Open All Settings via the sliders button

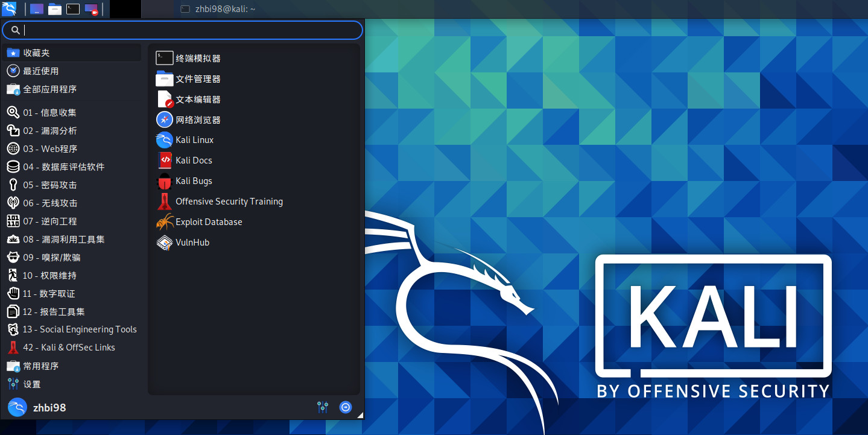pyautogui.click(x=323, y=407)
